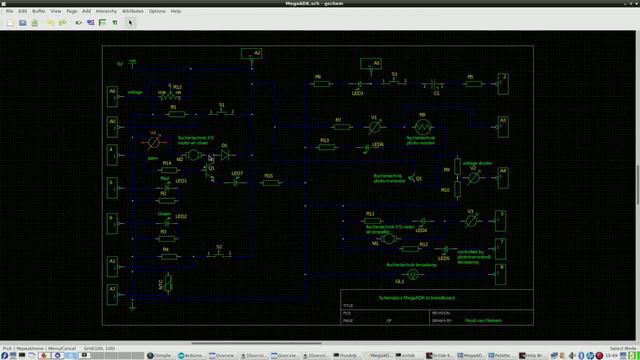
Task: Open the Options menu
Action: [157, 11]
